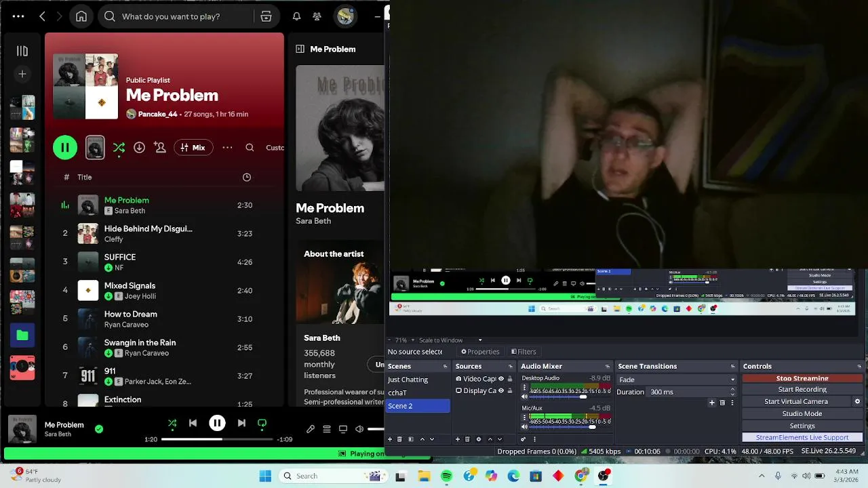868x488 pixels.
Task: Select cchaT scene
Action: [x=418, y=392]
